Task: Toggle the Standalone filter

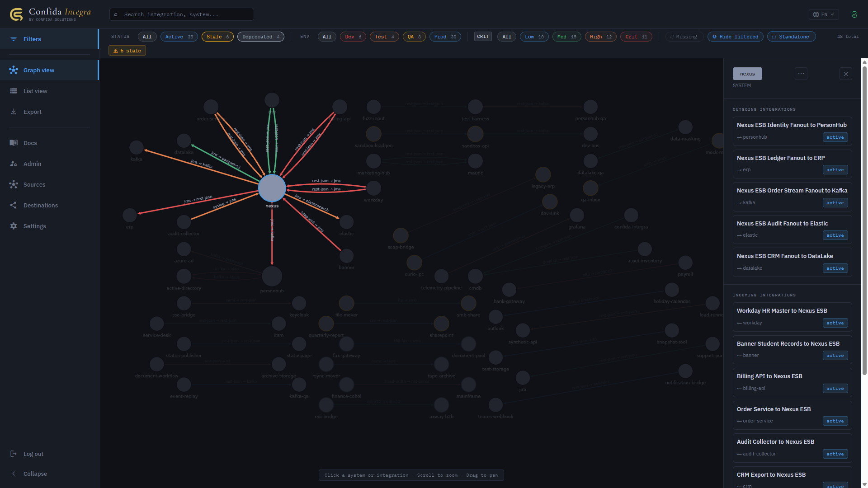Action: pos(791,37)
